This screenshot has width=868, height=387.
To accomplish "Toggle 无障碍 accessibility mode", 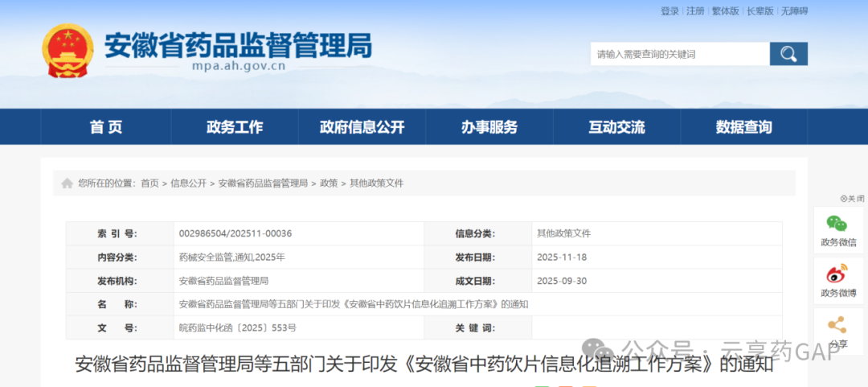I will pyautogui.click(x=793, y=11).
